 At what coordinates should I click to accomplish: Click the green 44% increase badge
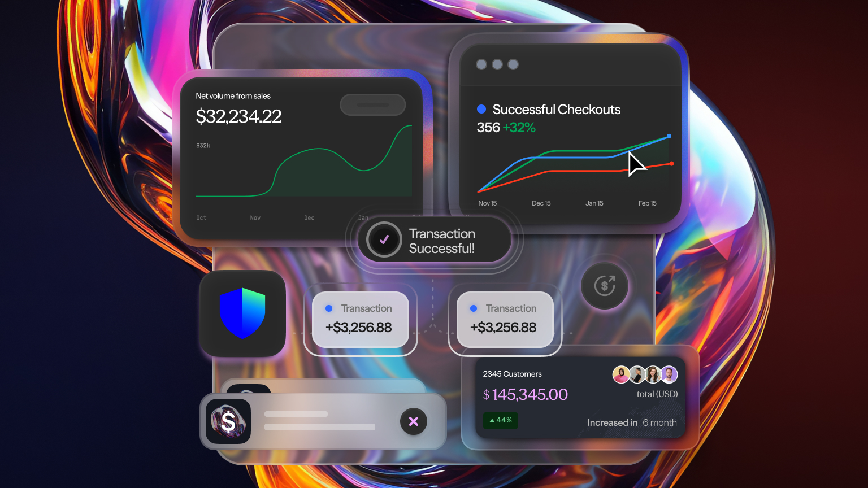[501, 420]
